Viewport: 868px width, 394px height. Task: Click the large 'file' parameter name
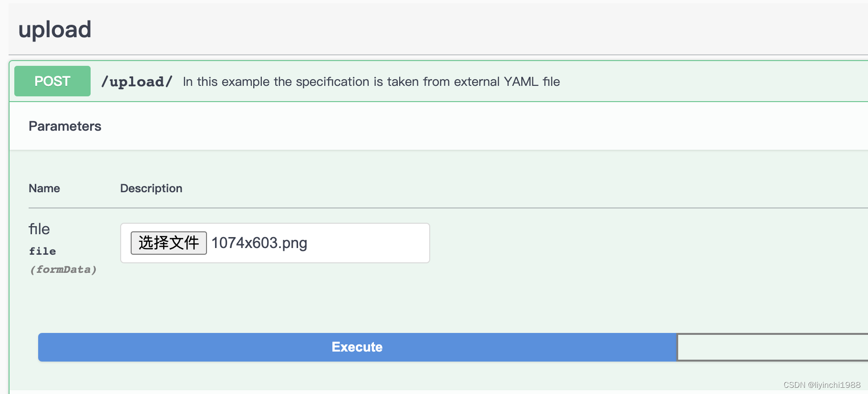coord(39,229)
